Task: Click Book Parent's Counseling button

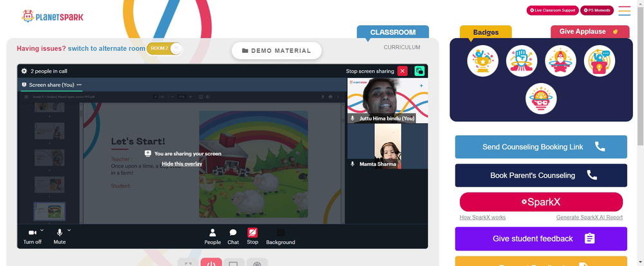Action: pos(541,175)
